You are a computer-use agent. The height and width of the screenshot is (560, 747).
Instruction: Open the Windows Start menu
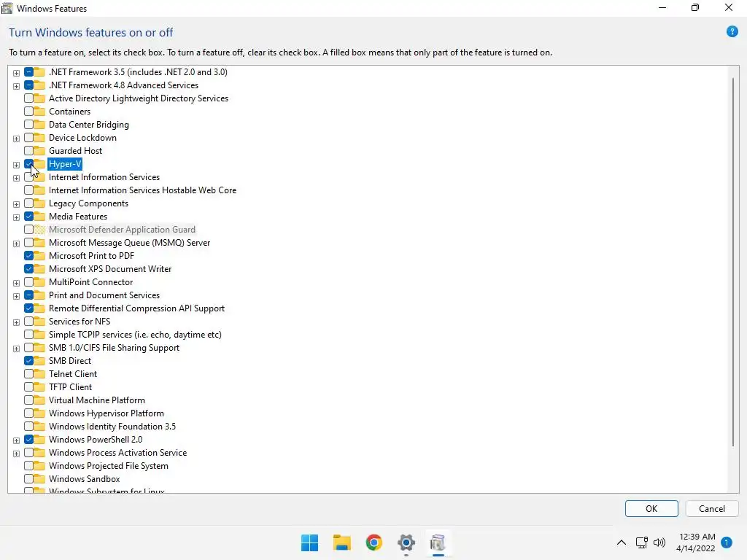pos(309,542)
